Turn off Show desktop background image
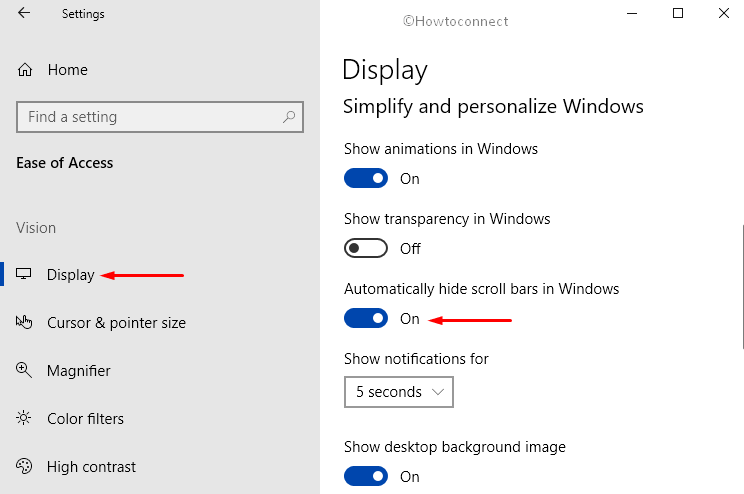Viewport: 744px width, 494px height. click(x=366, y=476)
